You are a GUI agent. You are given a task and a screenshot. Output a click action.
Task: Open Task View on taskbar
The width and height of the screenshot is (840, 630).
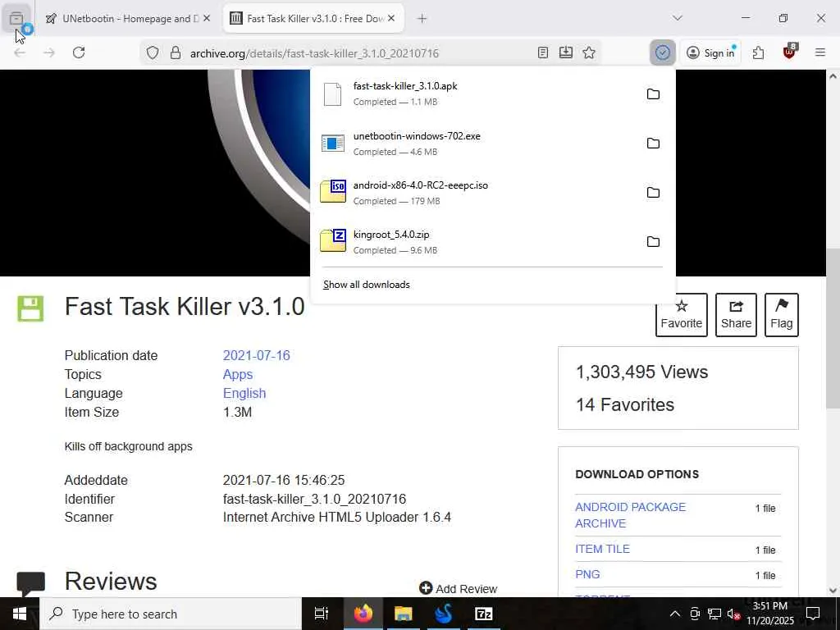coord(321,614)
